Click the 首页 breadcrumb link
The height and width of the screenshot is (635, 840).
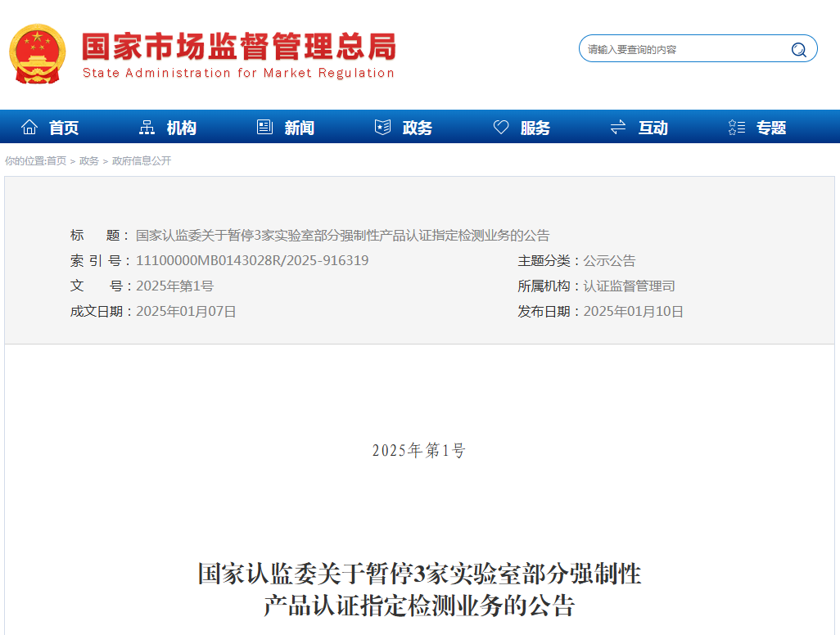pyautogui.click(x=56, y=160)
